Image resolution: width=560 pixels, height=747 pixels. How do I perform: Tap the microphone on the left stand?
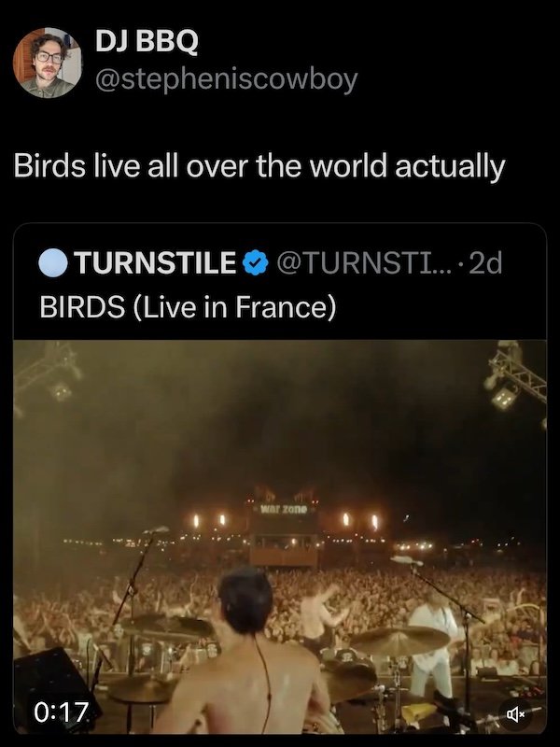[x=154, y=530]
